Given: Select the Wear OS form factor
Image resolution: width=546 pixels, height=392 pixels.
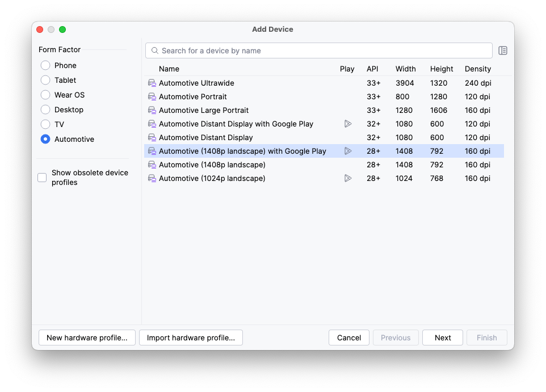Looking at the screenshot, I should [x=45, y=95].
